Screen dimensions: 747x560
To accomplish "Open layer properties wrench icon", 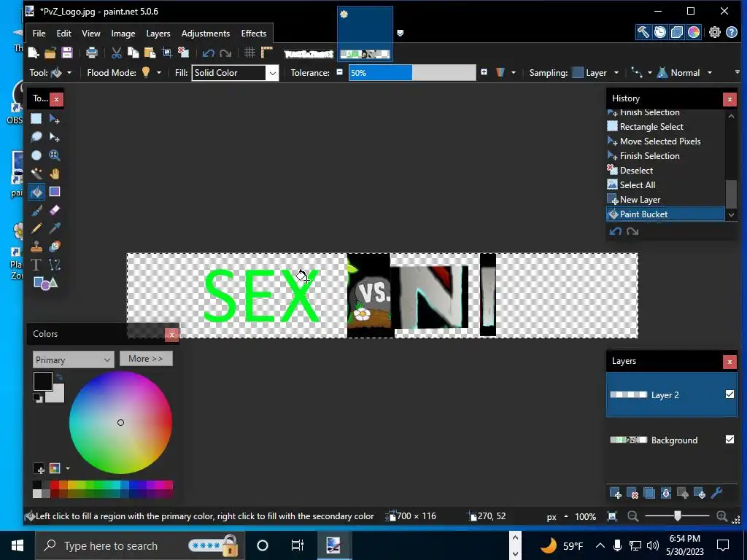I will (x=716, y=494).
